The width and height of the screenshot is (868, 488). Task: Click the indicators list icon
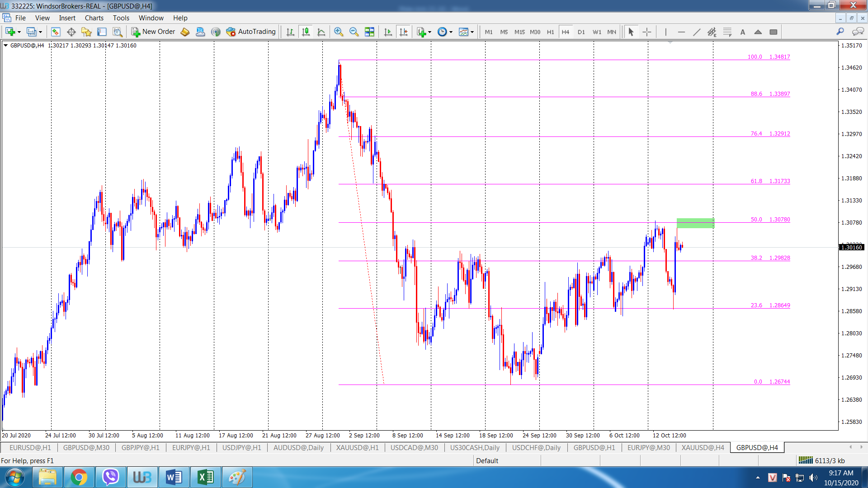tap(421, 32)
